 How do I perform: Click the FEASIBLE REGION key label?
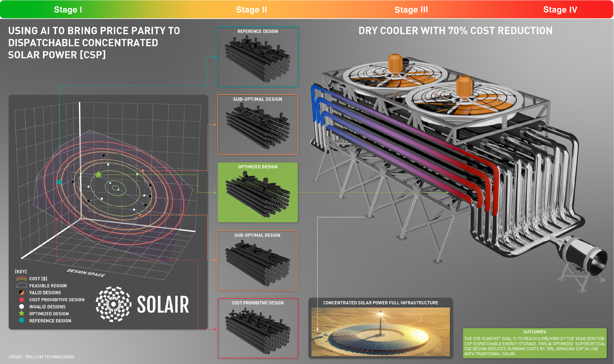48,286
